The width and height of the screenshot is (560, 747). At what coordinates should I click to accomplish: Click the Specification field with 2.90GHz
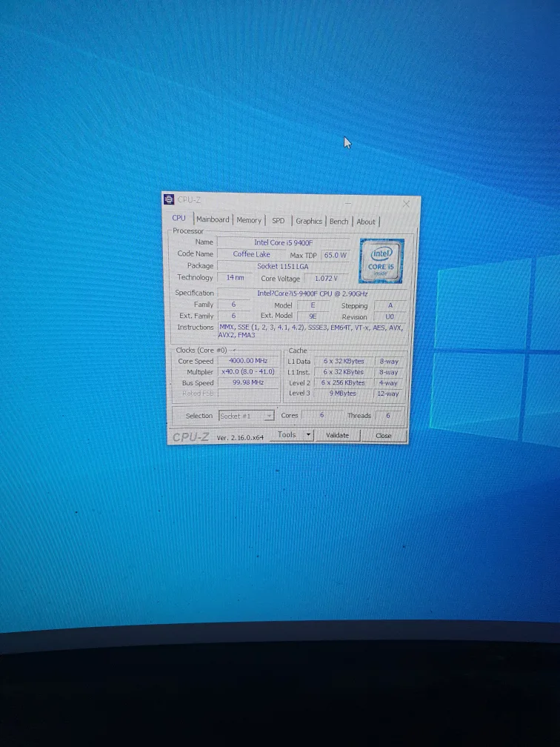pyautogui.click(x=312, y=293)
